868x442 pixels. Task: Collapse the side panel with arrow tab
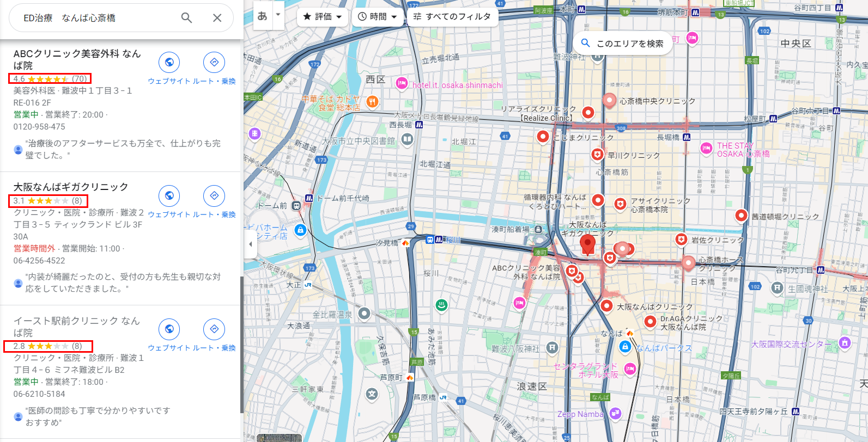[x=250, y=244]
